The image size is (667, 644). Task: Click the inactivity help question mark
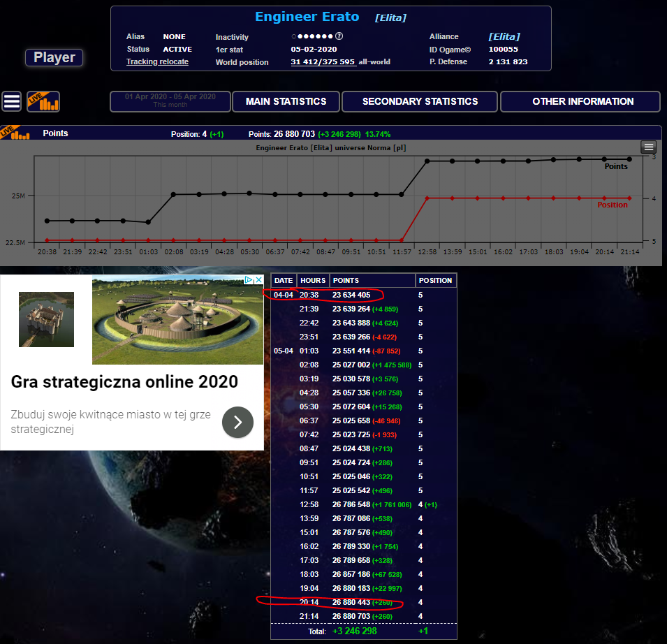339,36
